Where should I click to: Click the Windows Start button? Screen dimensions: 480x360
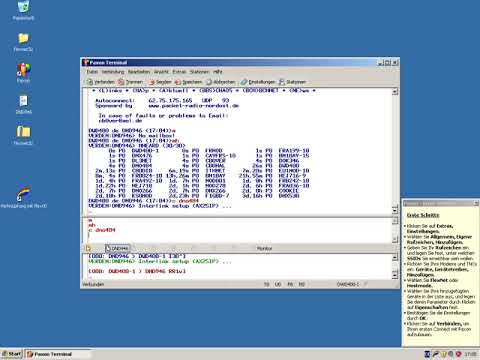click(11, 354)
